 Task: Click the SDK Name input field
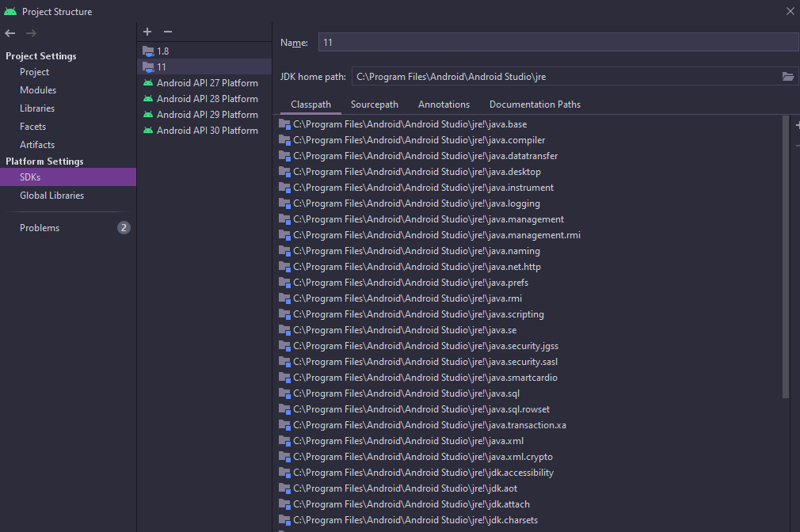(x=558, y=42)
